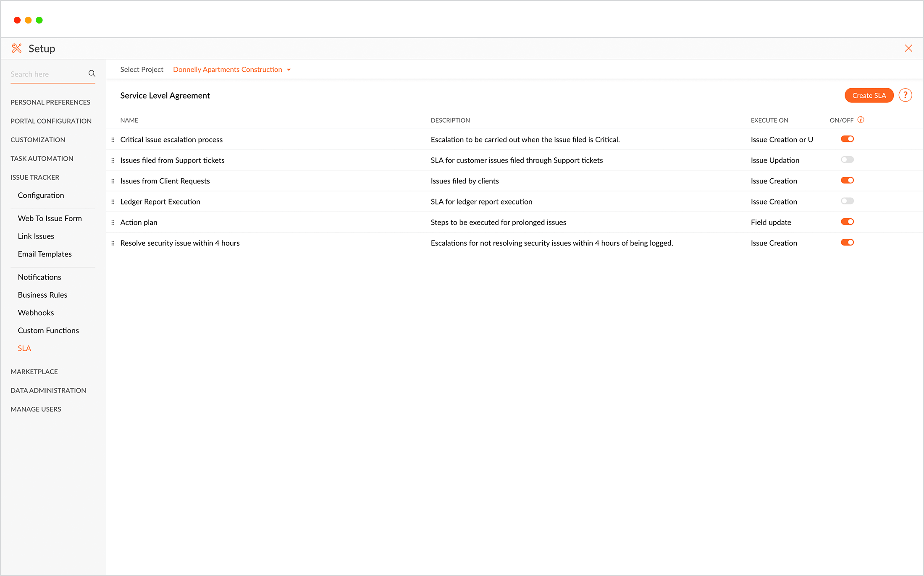Click the help question mark icon
924x576 pixels.
pyautogui.click(x=905, y=95)
